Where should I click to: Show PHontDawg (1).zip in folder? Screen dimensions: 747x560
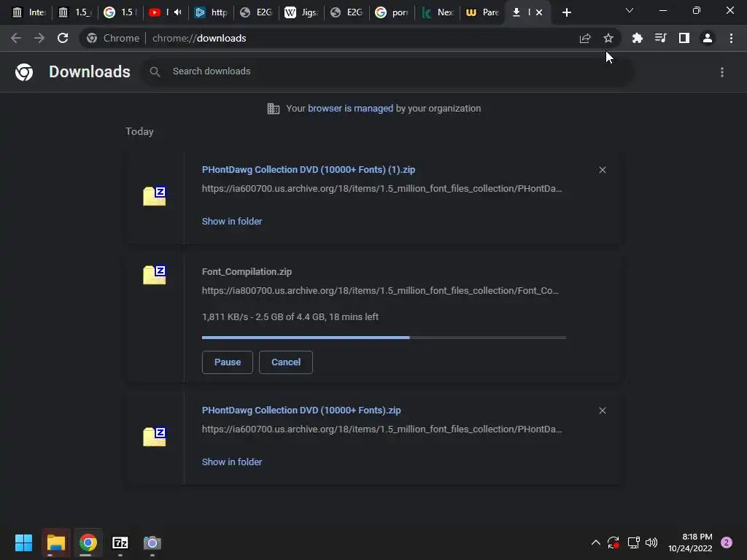click(x=232, y=222)
